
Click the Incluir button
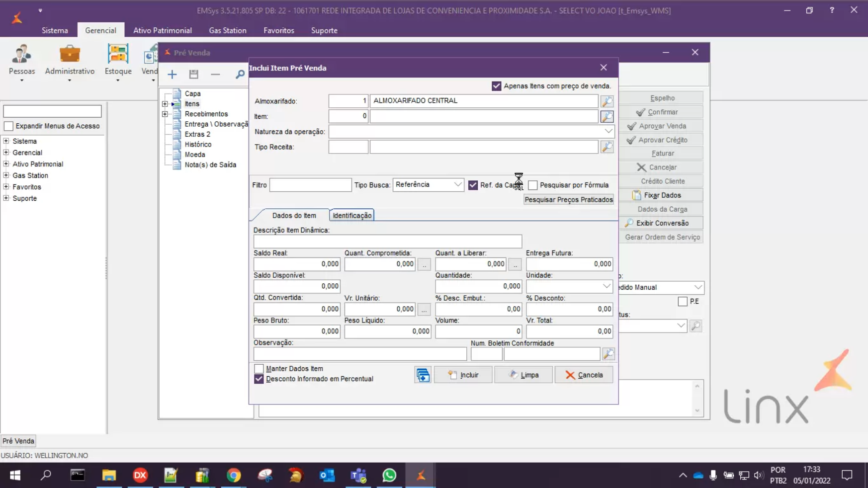pyautogui.click(x=463, y=375)
